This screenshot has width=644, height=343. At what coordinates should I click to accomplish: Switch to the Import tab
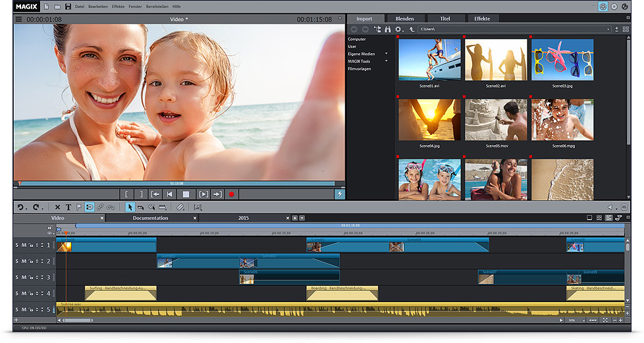(364, 18)
